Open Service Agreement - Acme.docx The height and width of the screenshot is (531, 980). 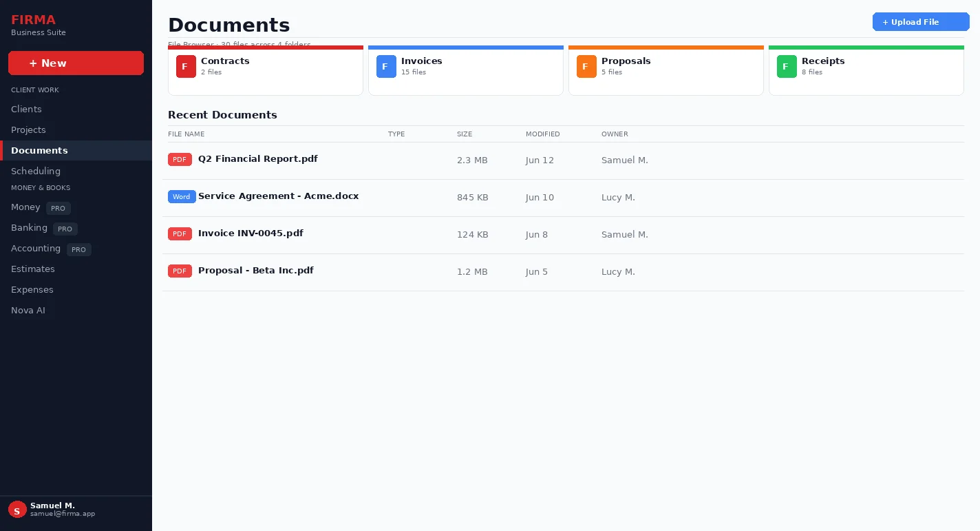(279, 196)
